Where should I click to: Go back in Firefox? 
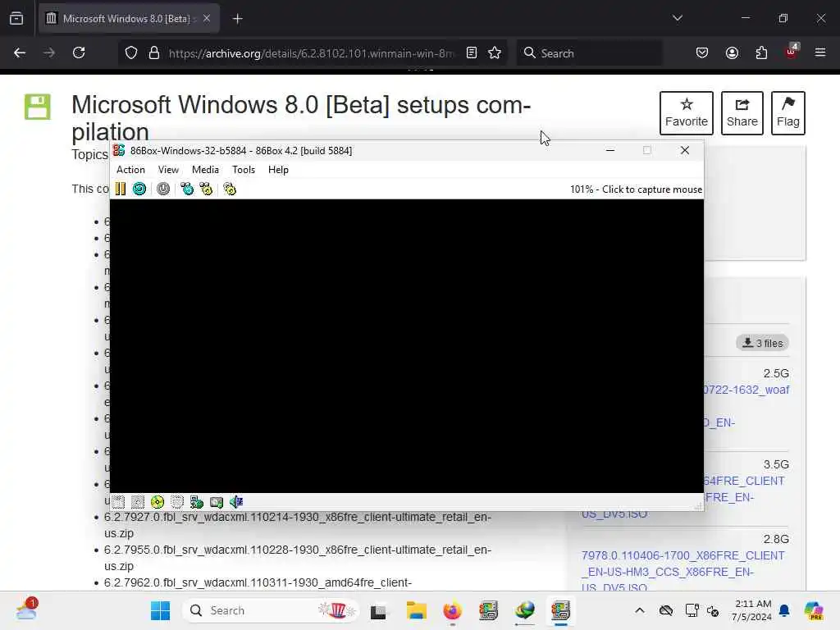[x=20, y=53]
